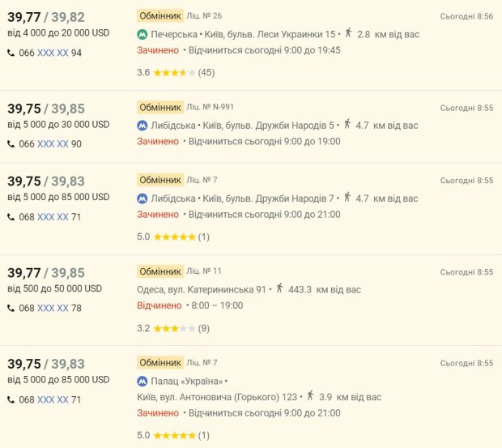The height and width of the screenshot is (448, 502).
Task: Click Обмінник badge with license № 11
Action: point(160,271)
